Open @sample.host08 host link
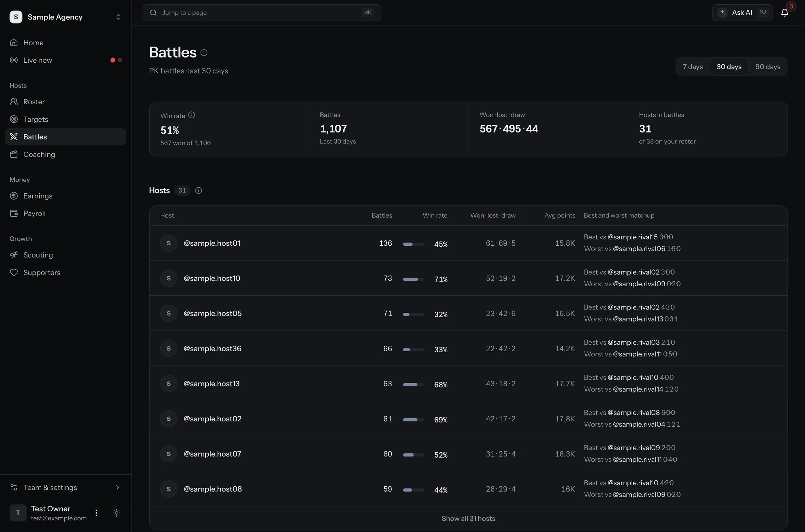The height and width of the screenshot is (532, 805). 213,489
